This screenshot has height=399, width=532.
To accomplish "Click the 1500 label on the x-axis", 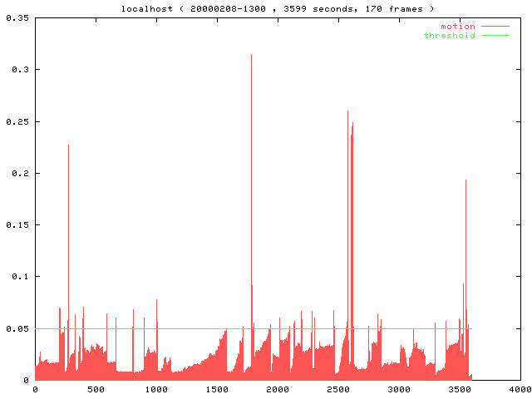I will pos(217,389).
